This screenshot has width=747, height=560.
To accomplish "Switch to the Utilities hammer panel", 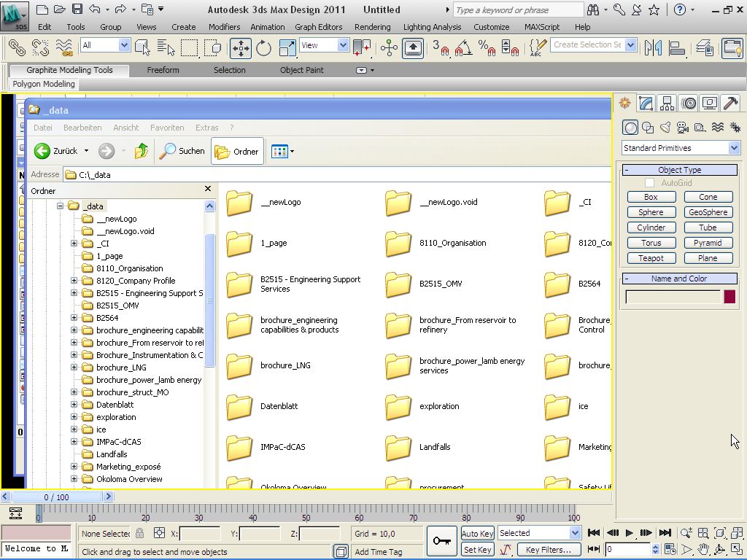I will pos(730,103).
